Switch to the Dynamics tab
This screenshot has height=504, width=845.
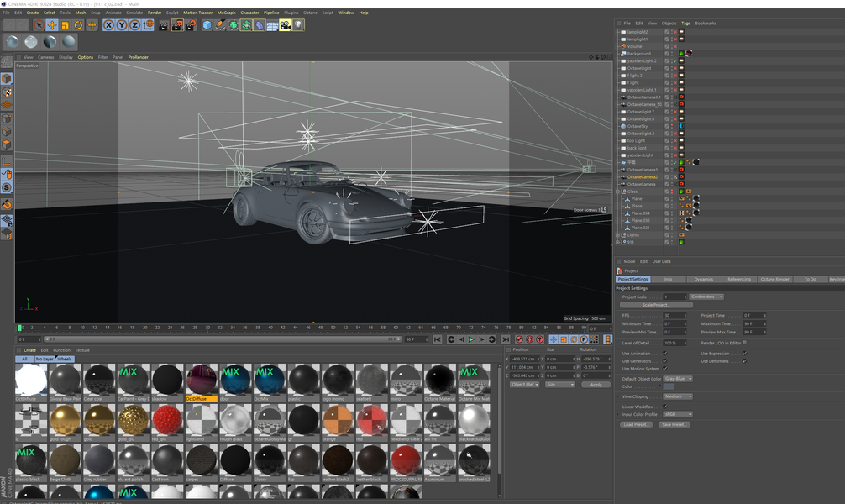point(703,279)
